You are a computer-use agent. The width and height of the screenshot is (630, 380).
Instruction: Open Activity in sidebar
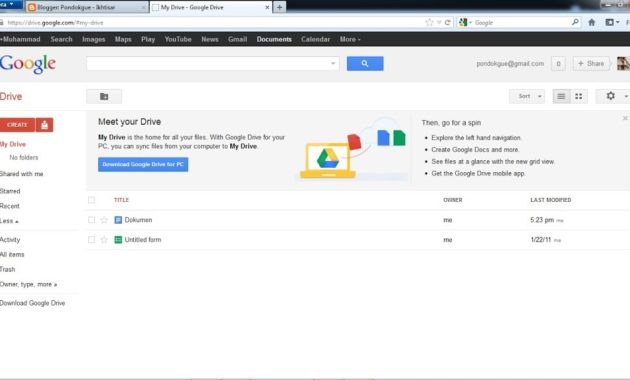(10, 240)
